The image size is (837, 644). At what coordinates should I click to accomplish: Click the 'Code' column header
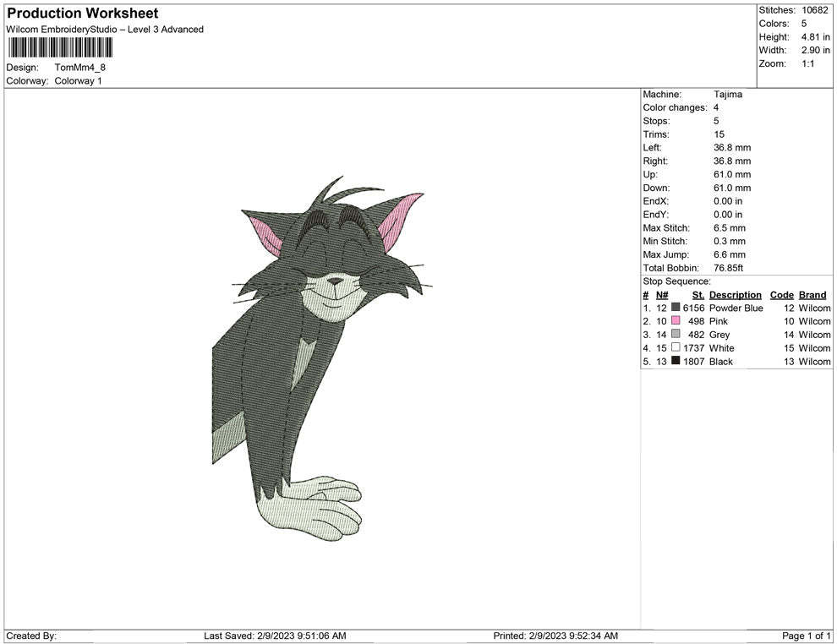coord(781,294)
